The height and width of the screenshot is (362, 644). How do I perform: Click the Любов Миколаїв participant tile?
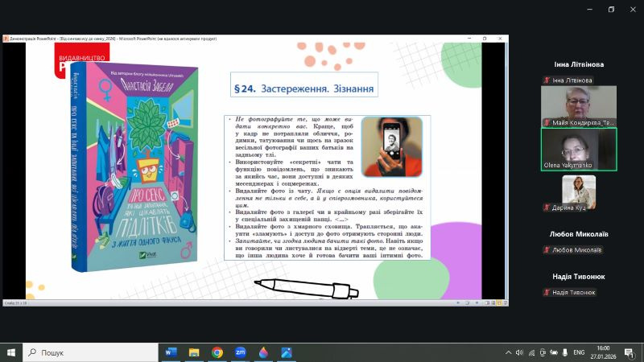point(578,241)
